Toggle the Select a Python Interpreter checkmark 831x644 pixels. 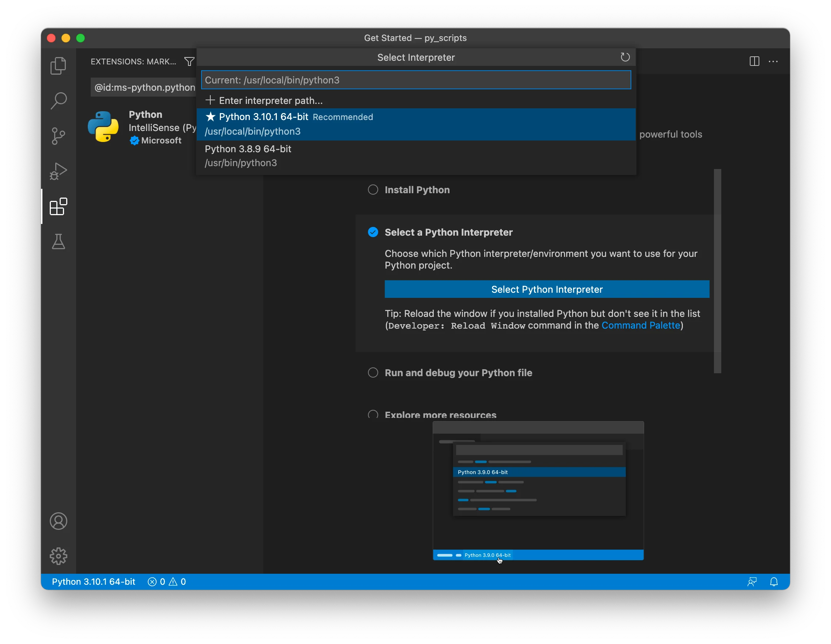coord(373,232)
